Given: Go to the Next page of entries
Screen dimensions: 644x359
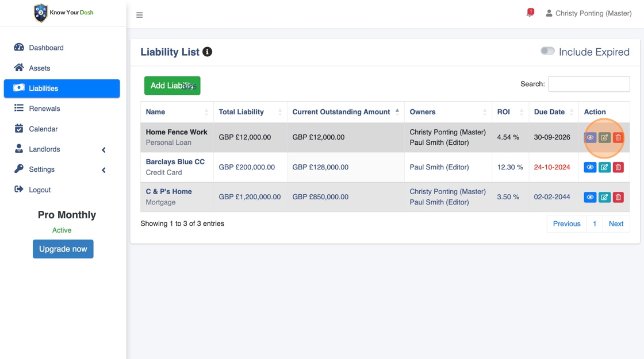Looking at the screenshot, I should (x=616, y=223).
